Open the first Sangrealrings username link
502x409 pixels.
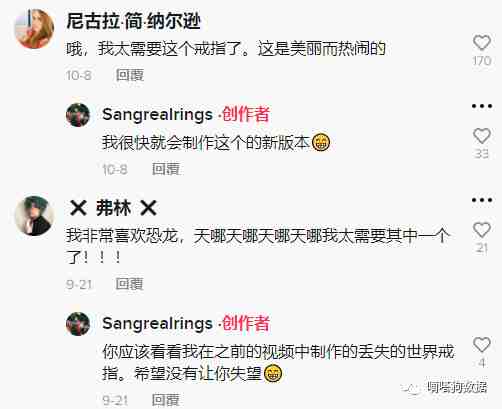click(x=157, y=115)
